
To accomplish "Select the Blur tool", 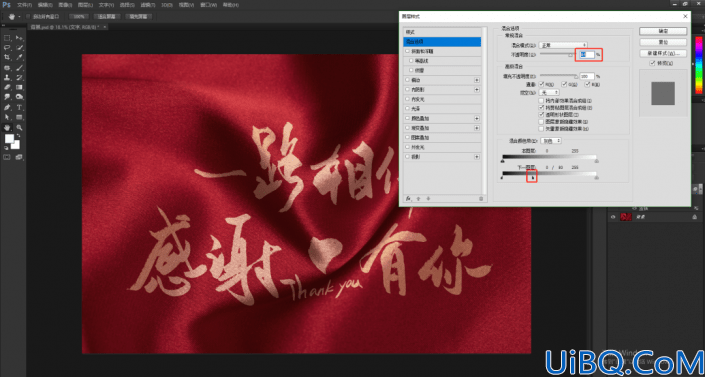I will click(x=7, y=97).
